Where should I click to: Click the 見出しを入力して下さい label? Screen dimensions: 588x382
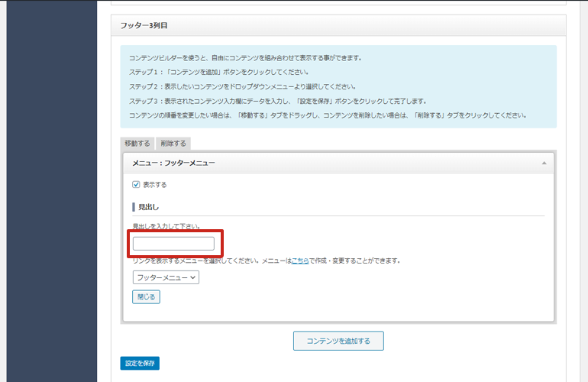click(x=166, y=226)
